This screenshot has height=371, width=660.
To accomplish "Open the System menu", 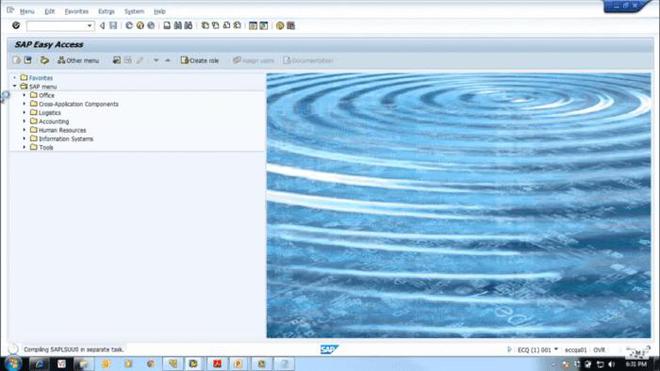I will click(x=134, y=11).
